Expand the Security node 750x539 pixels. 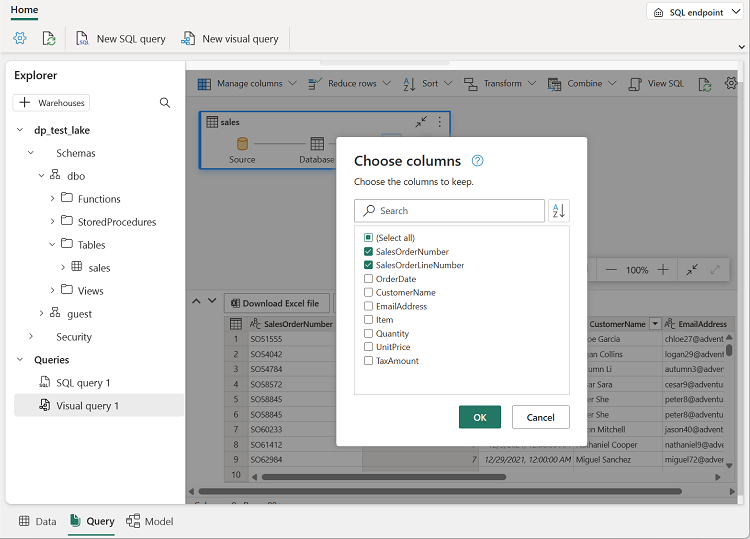[31, 336]
